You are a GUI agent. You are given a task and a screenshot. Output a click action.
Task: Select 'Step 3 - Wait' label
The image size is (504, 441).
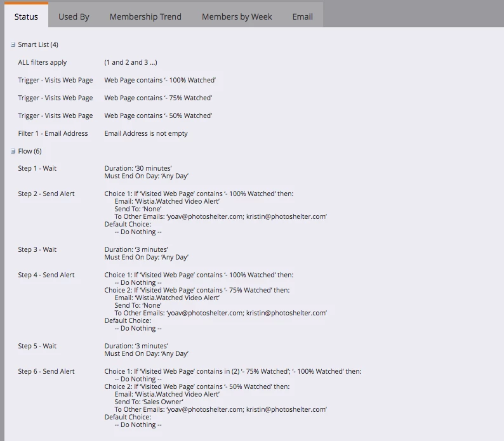[x=37, y=249]
